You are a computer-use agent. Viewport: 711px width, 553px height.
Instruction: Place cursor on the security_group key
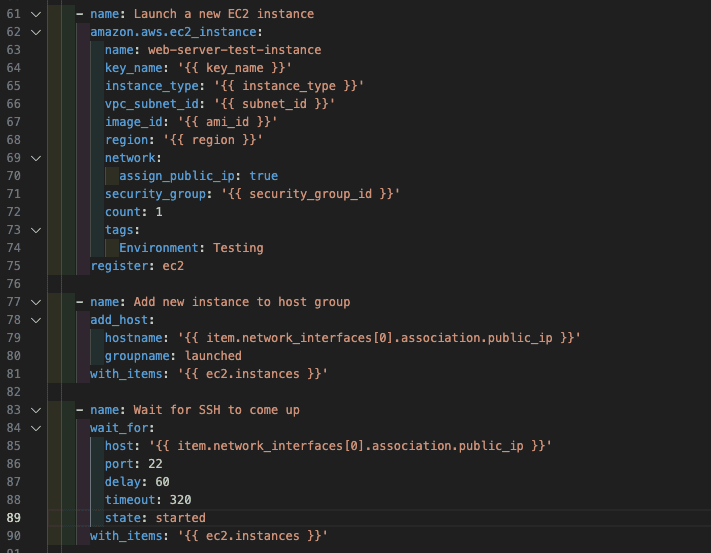click(156, 194)
